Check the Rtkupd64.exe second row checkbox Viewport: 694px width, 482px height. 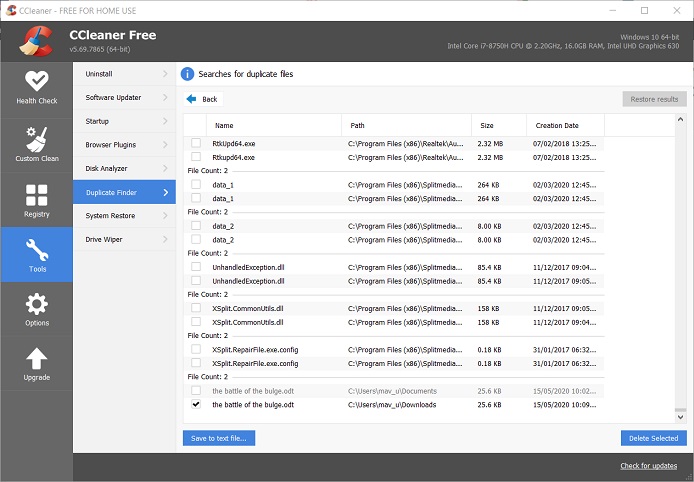[x=196, y=157]
